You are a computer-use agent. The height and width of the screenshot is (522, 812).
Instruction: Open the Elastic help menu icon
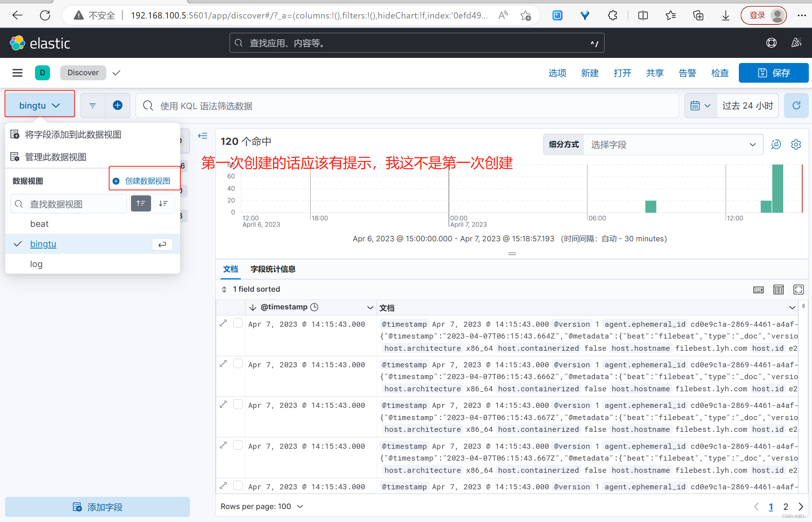pos(771,43)
